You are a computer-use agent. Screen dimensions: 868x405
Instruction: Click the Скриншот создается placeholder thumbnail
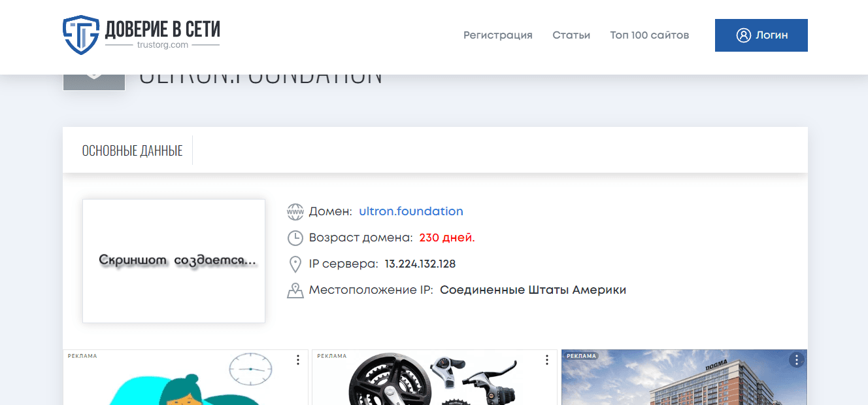click(x=173, y=260)
